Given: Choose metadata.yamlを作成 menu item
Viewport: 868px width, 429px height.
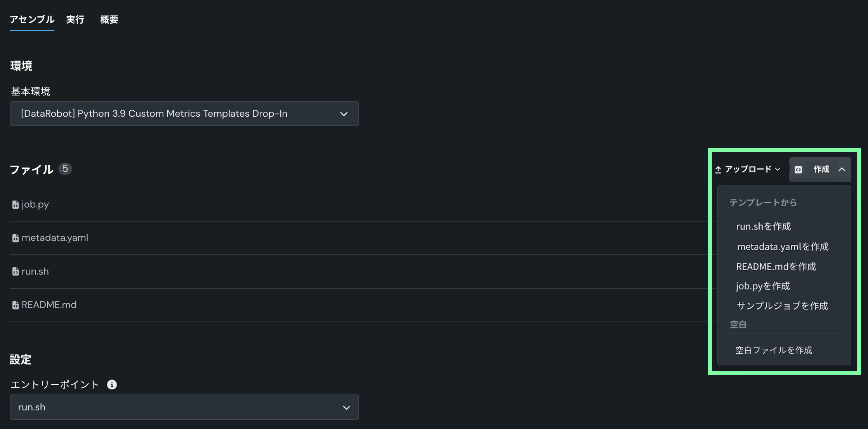Looking at the screenshot, I should tap(783, 247).
